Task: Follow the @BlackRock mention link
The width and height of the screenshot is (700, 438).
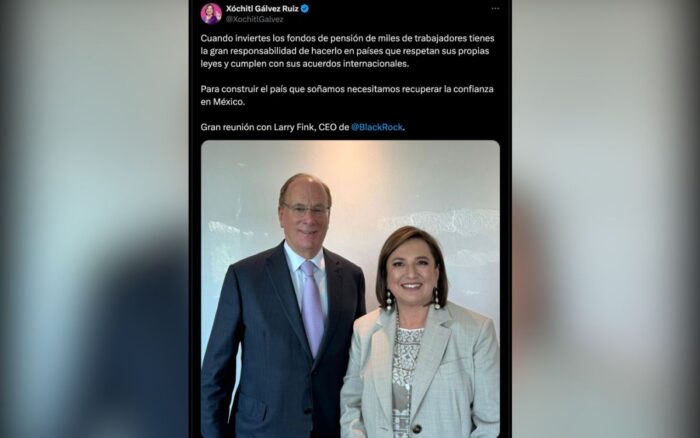Action: point(377,127)
